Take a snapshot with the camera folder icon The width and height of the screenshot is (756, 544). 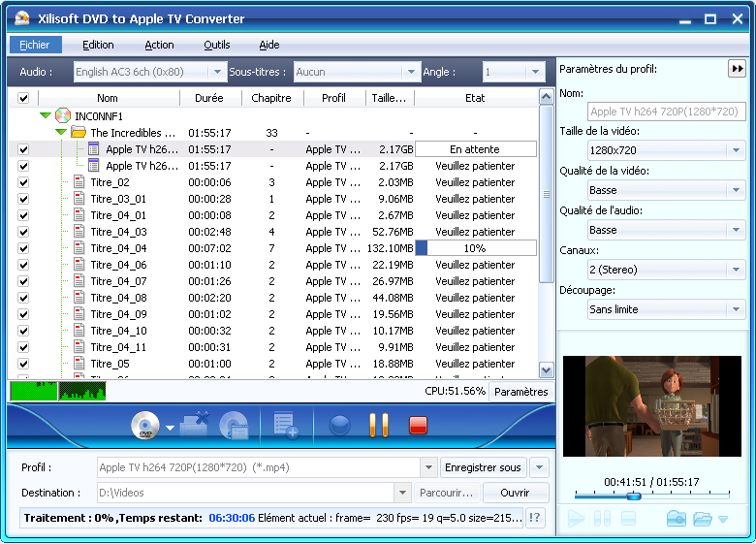(x=676, y=519)
